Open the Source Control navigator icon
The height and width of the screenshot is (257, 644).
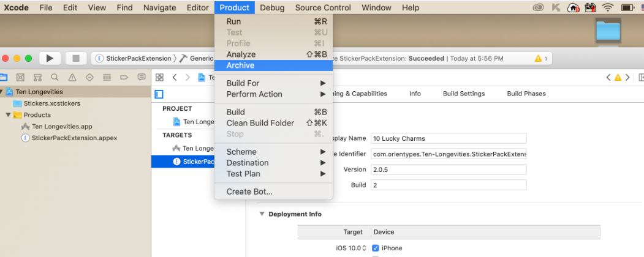[x=20, y=77]
